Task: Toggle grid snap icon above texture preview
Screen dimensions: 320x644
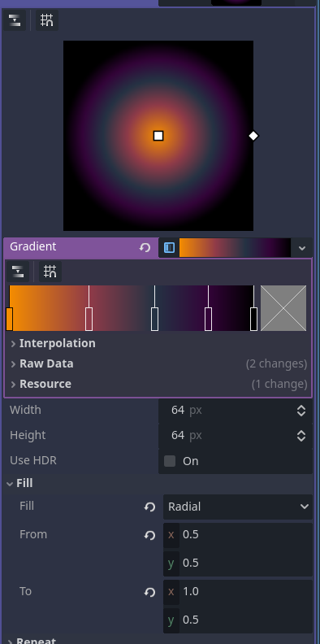Action: pyautogui.click(x=47, y=20)
